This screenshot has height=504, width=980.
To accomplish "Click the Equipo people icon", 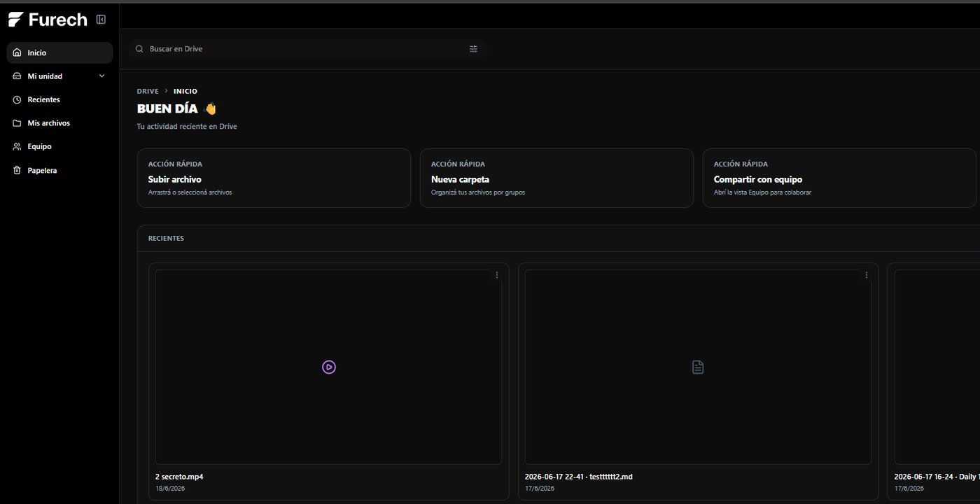I will click(17, 146).
